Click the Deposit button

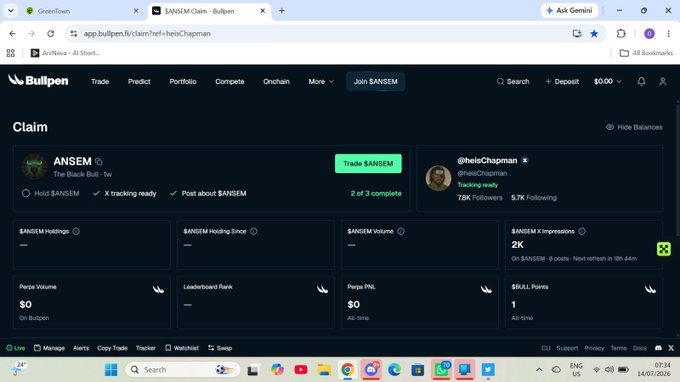click(562, 82)
